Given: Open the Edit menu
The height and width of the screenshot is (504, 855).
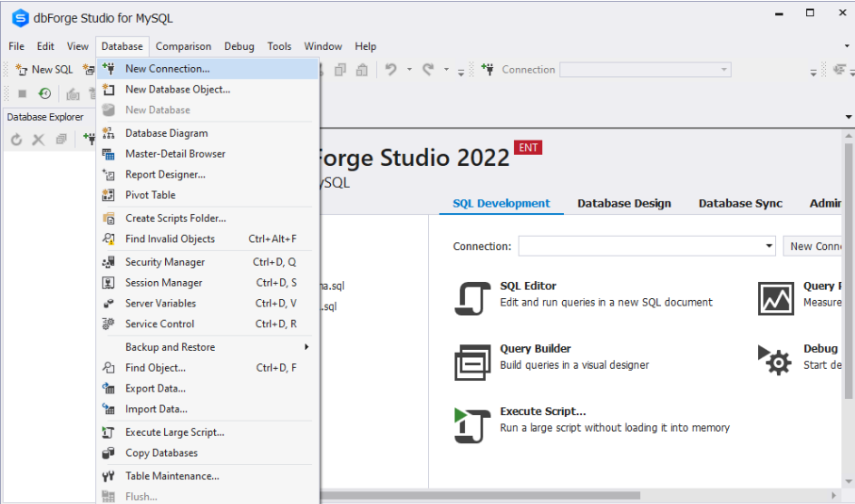Looking at the screenshot, I should [45, 46].
